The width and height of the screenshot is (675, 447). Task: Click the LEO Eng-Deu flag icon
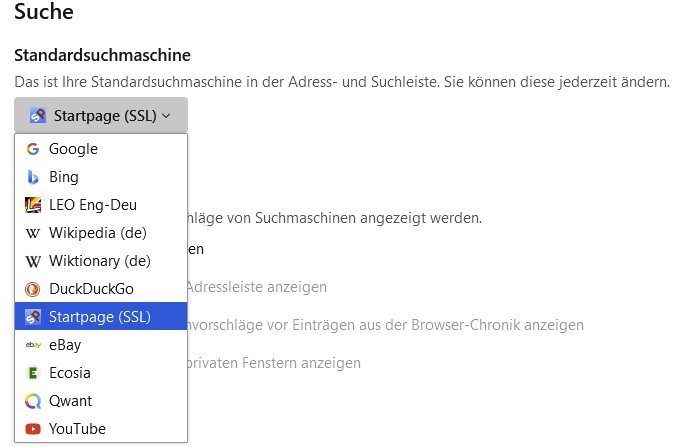[33, 205]
